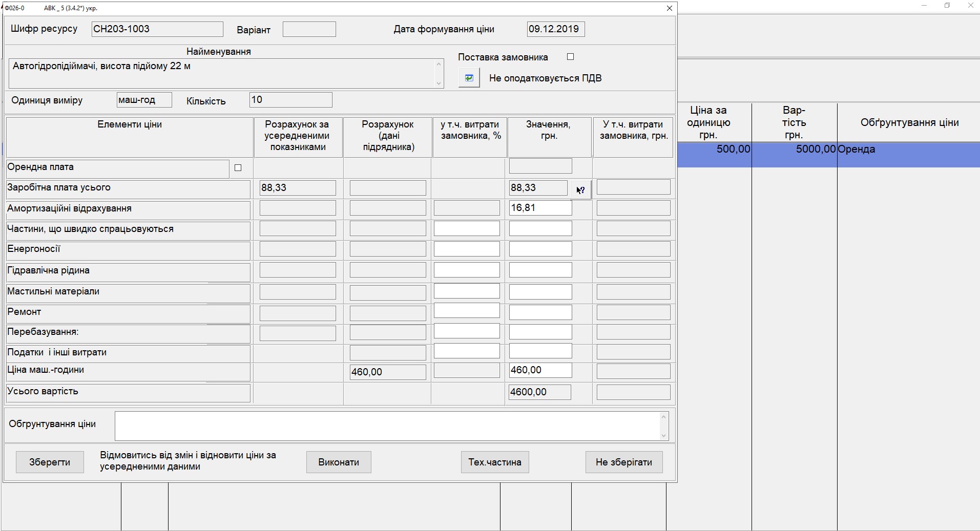
Task: Click Ціна маш.-години contractor data field with 460,00
Action: (388, 372)
